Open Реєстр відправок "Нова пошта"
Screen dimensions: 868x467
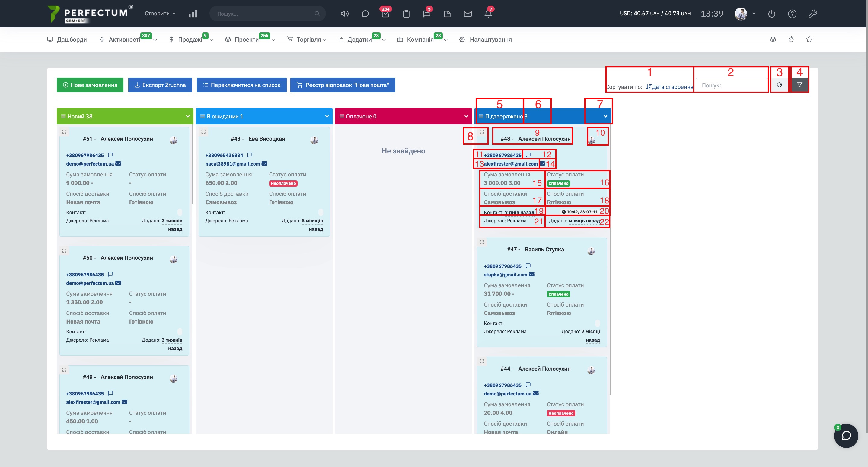coord(343,85)
